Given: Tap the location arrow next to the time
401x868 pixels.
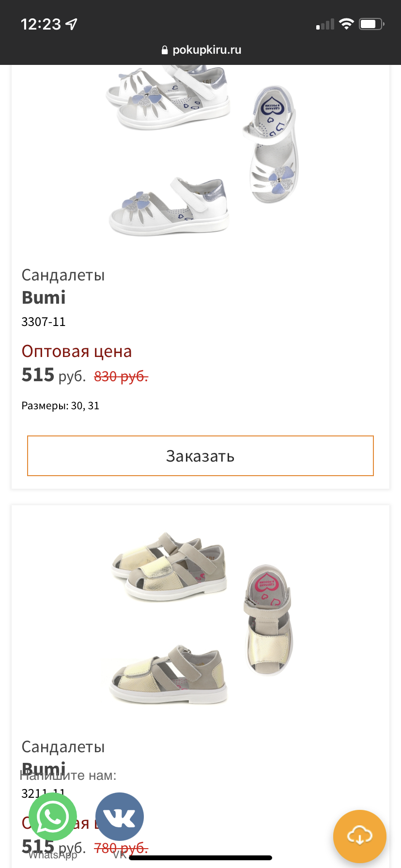Looking at the screenshot, I should coord(72,24).
